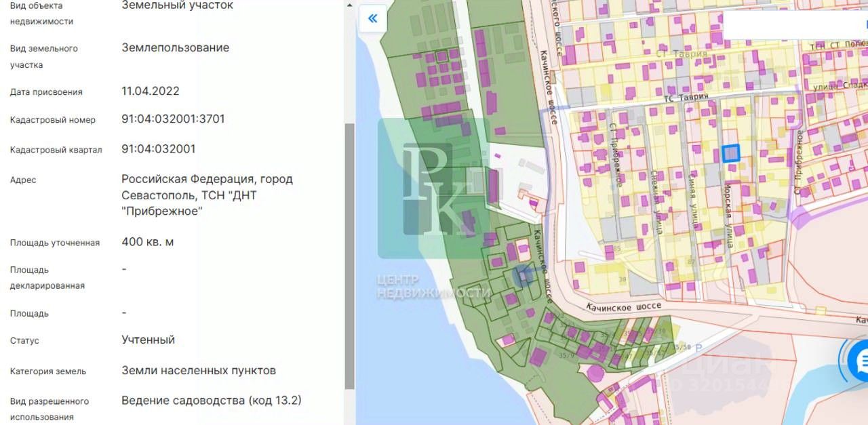
Task: Select the blue highlighted parcel on the map
Action: 730,153
